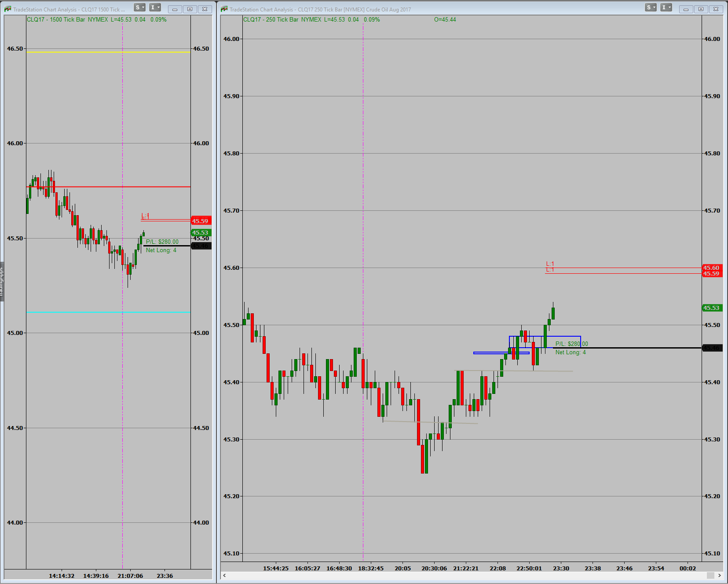Click the 21:07:06 time label on the 1500 Tick axis
Image resolution: width=728 pixels, height=584 pixels.
[130, 576]
